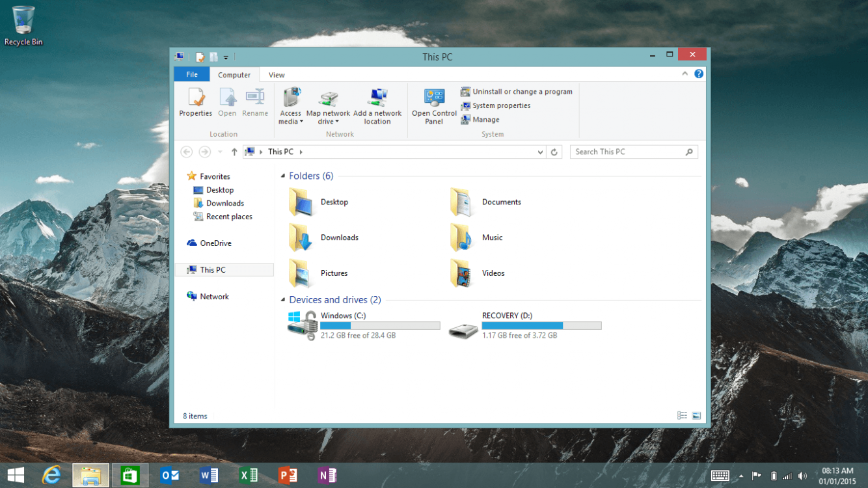The width and height of the screenshot is (868, 488).
Task: Select the RECOVERY (D:) drive
Action: pyautogui.click(x=525, y=325)
